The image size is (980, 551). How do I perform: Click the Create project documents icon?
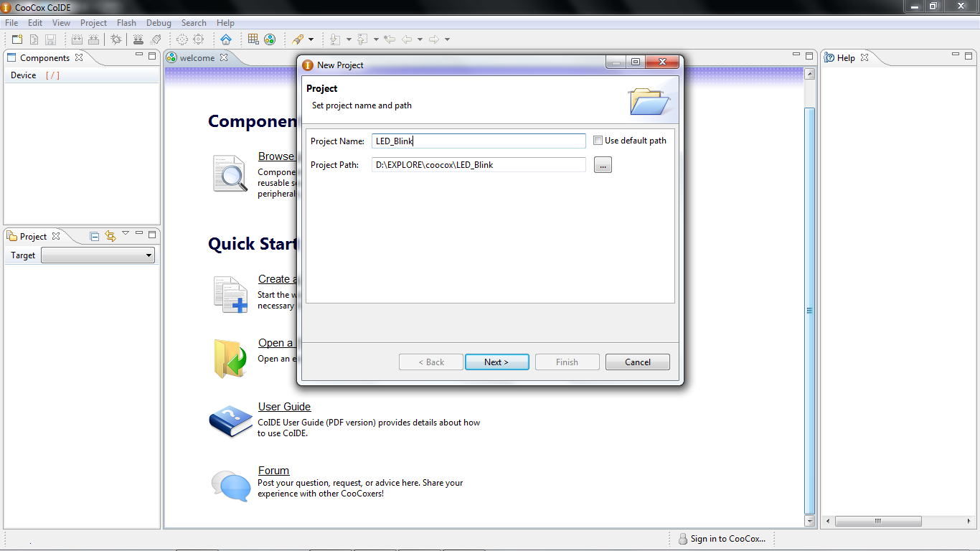pyautogui.click(x=230, y=294)
